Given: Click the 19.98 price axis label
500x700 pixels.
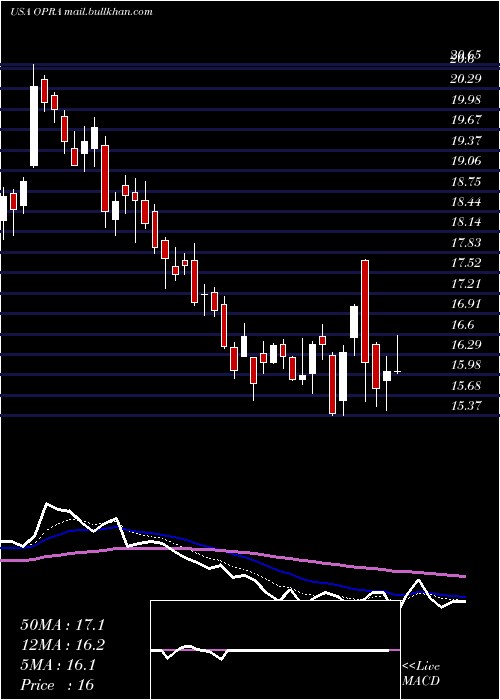Looking at the screenshot, I should click(x=466, y=99).
